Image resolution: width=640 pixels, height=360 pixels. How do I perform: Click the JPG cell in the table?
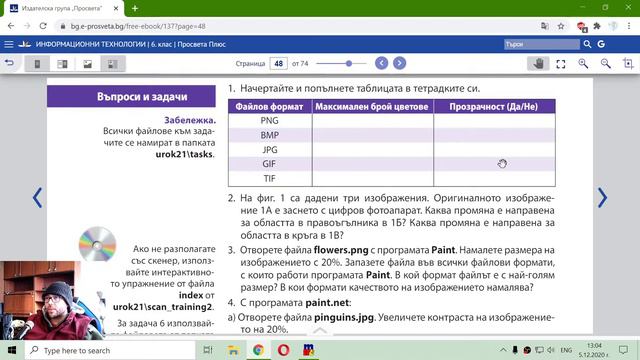[x=269, y=149]
